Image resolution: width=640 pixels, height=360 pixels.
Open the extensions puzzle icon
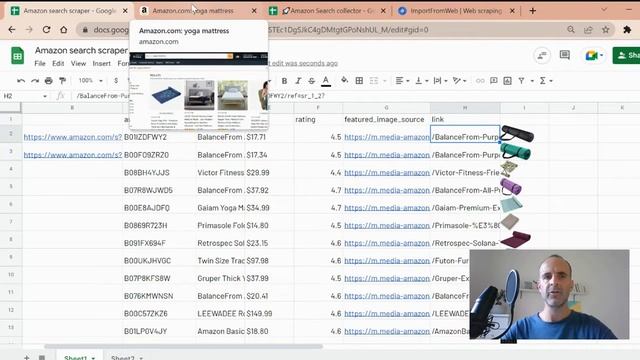click(x=627, y=29)
